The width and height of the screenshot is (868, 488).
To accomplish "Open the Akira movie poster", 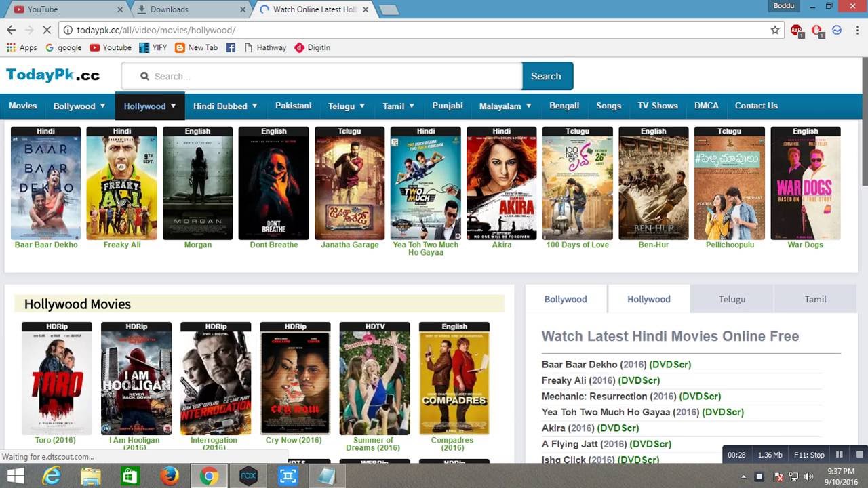I will (501, 183).
